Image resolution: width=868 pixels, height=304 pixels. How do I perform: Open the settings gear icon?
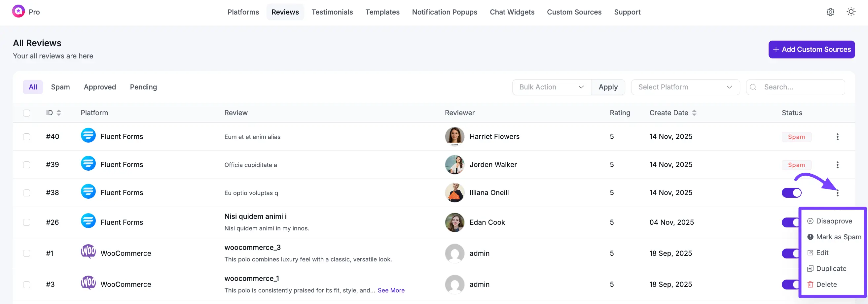pyautogui.click(x=830, y=12)
